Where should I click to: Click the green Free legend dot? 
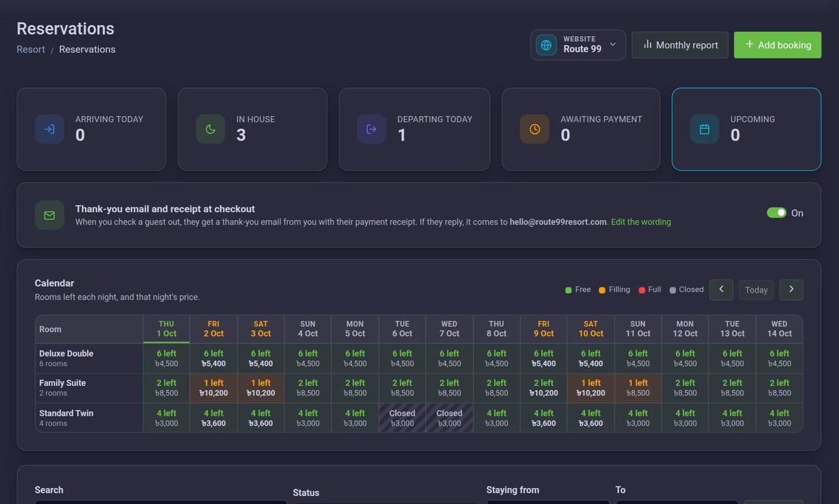[x=569, y=290]
